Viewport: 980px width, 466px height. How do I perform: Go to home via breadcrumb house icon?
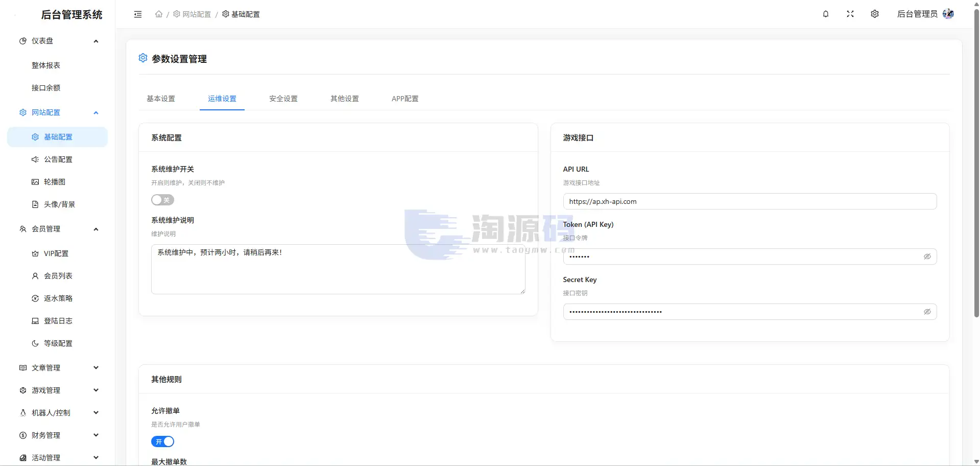(159, 14)
